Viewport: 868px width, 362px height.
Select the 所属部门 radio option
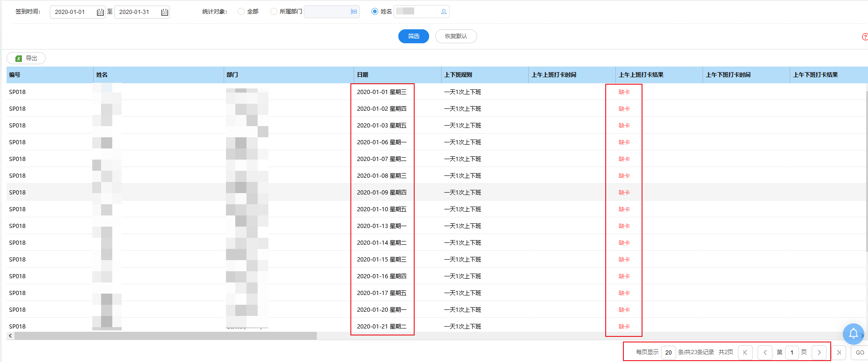coord(273,12)
